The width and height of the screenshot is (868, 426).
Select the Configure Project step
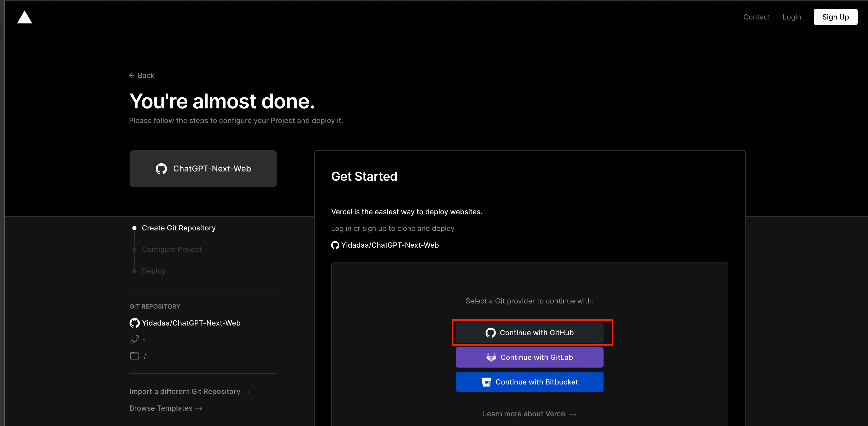(x=172, y=250)
